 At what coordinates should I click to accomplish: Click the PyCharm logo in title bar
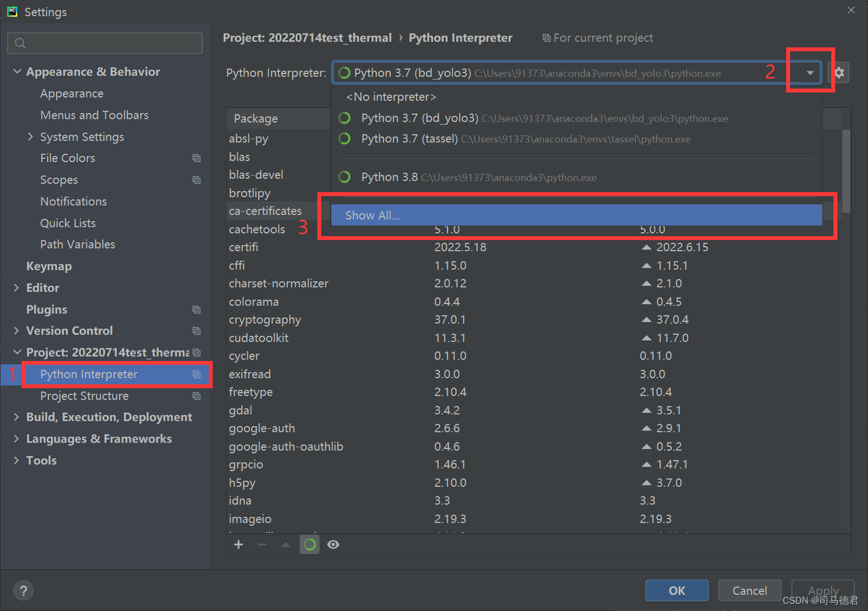click(x=12, y=11)
